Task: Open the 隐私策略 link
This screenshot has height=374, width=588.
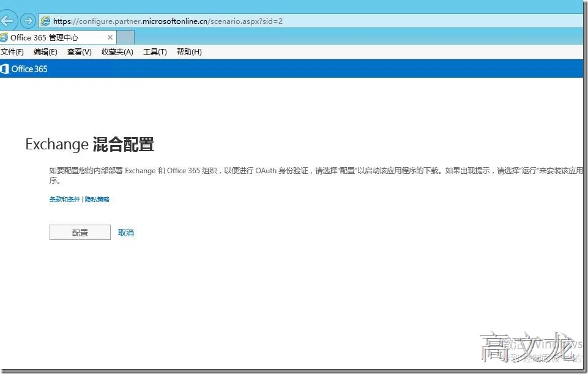Action: (x=97, y=199)
